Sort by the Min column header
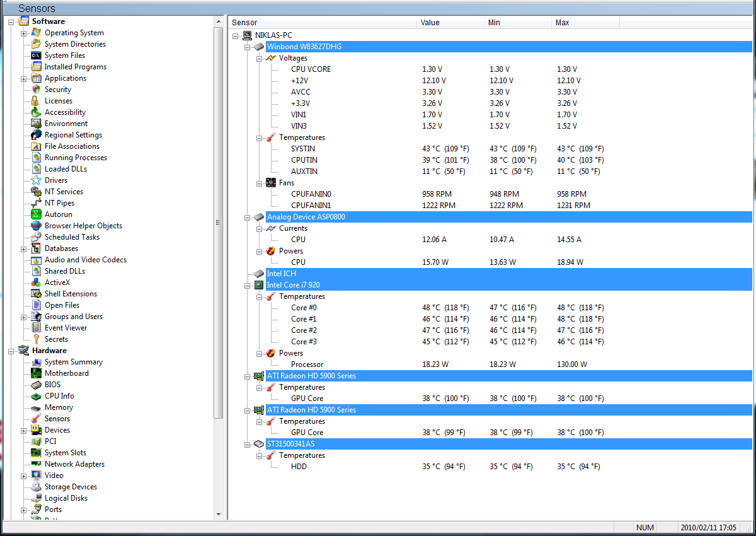756x536 pixels. [518, 23]
